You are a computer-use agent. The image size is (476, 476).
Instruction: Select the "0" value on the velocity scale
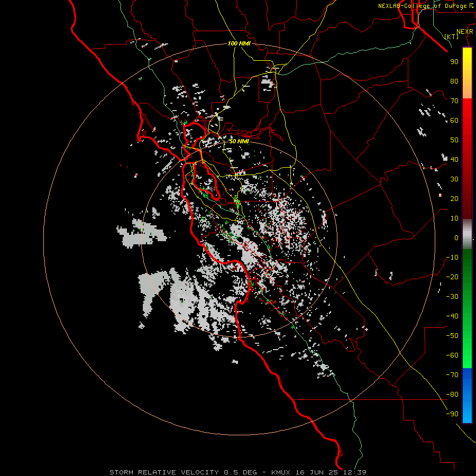tap(456, 238)
